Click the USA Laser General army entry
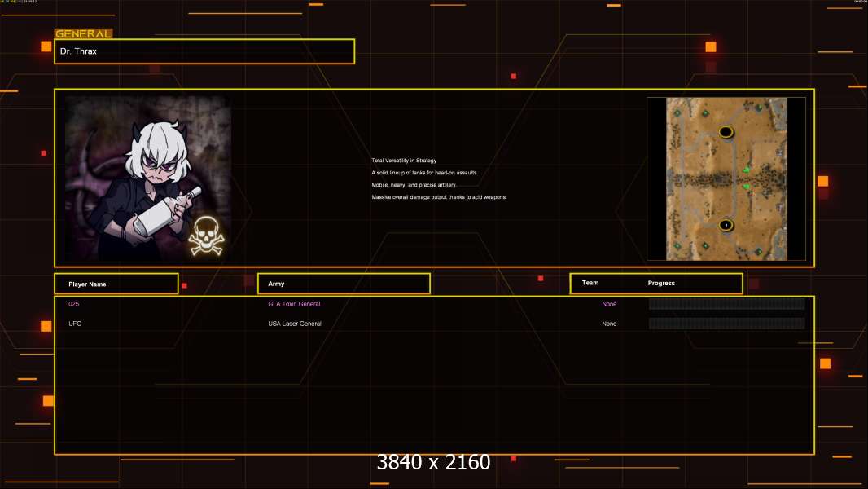The image size is (868, 489). (x=295, y=324)
